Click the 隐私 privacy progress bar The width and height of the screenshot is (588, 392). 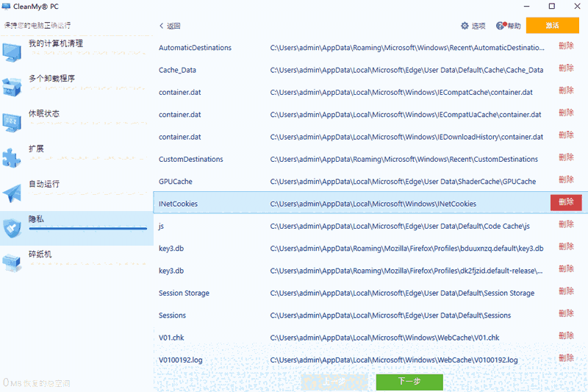pos(87,229)
